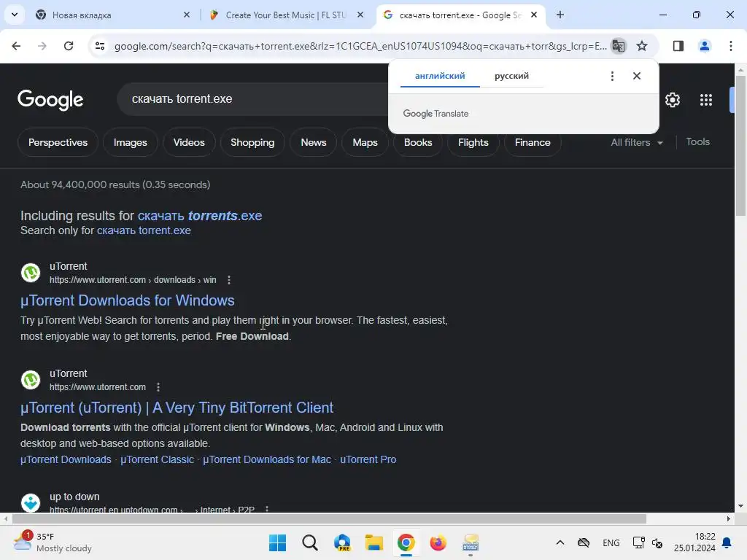Click the scroll down arrow
Image resolution: width=747 pixels, height=560 pixels.
pyautogui.click(x=741, y=506)
